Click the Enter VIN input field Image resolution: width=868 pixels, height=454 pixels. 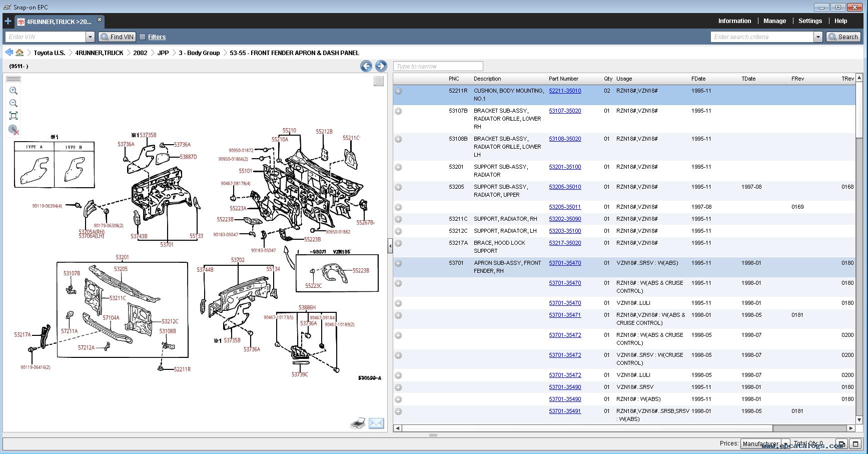[x=46, y=37]
